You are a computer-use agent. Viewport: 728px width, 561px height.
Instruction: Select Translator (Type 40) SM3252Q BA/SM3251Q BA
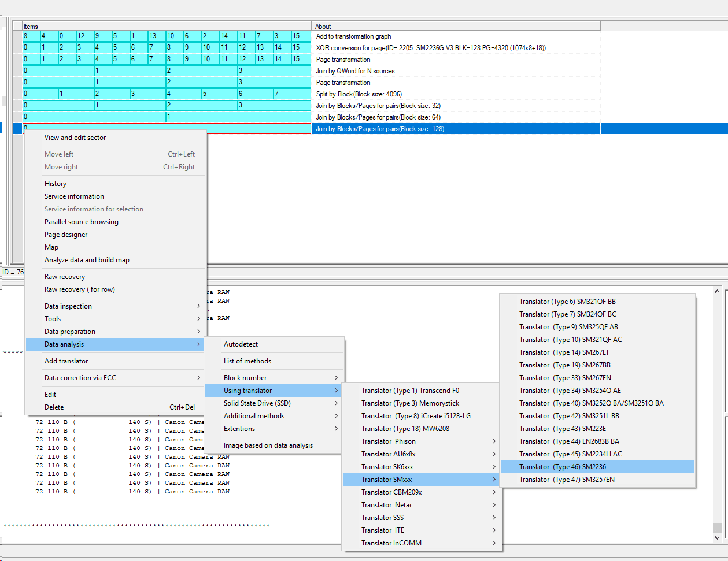click(x=597, y=403)
